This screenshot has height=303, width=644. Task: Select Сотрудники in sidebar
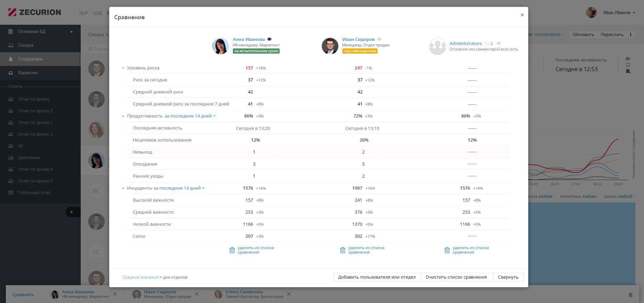pyautogui.click(x=40, y=59)
